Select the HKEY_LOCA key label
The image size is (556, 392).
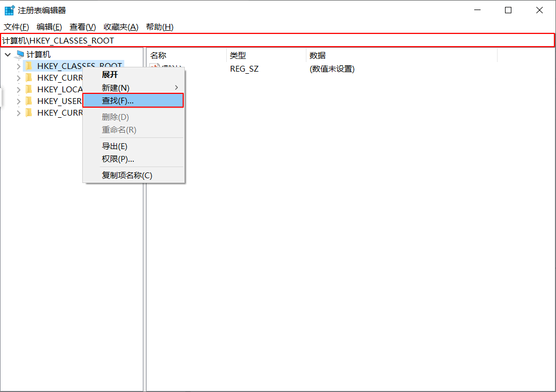59,89
